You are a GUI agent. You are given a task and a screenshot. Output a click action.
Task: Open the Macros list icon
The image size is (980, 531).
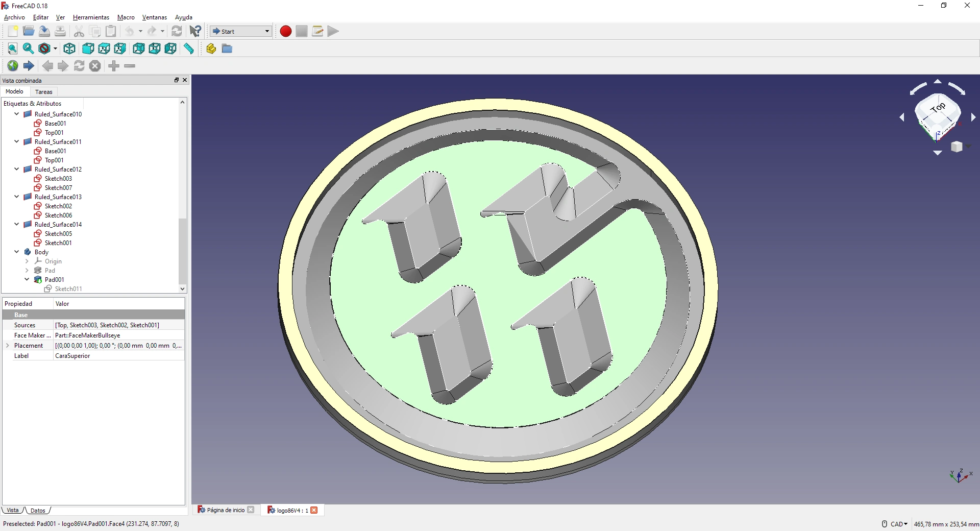pyautogui.click(x=317, y=31)
